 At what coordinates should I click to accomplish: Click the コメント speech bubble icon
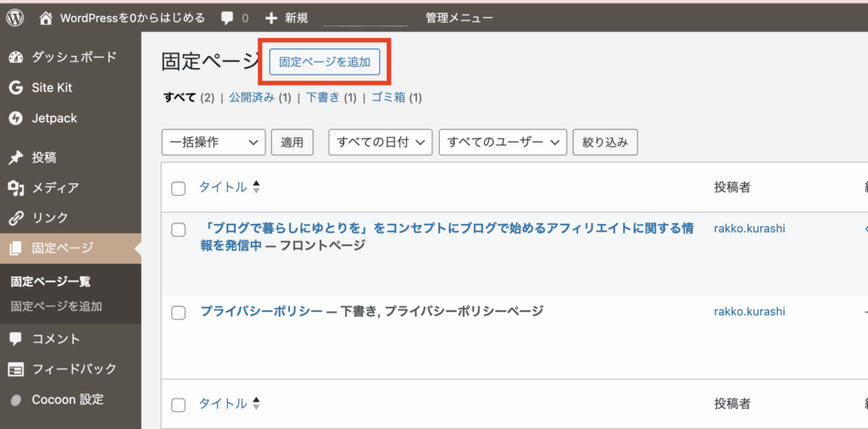click(x=16, y=339)
